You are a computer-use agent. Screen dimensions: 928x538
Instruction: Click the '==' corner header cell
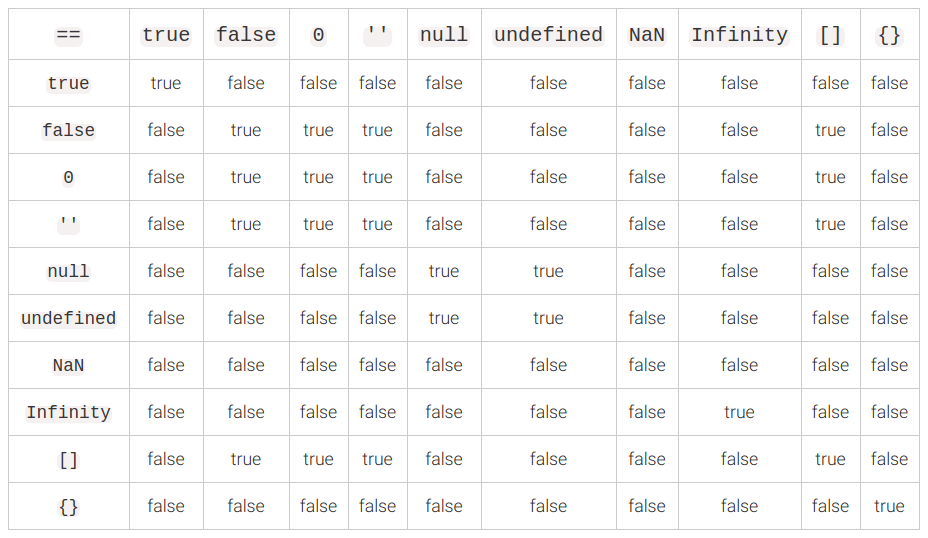coord(68,35)
